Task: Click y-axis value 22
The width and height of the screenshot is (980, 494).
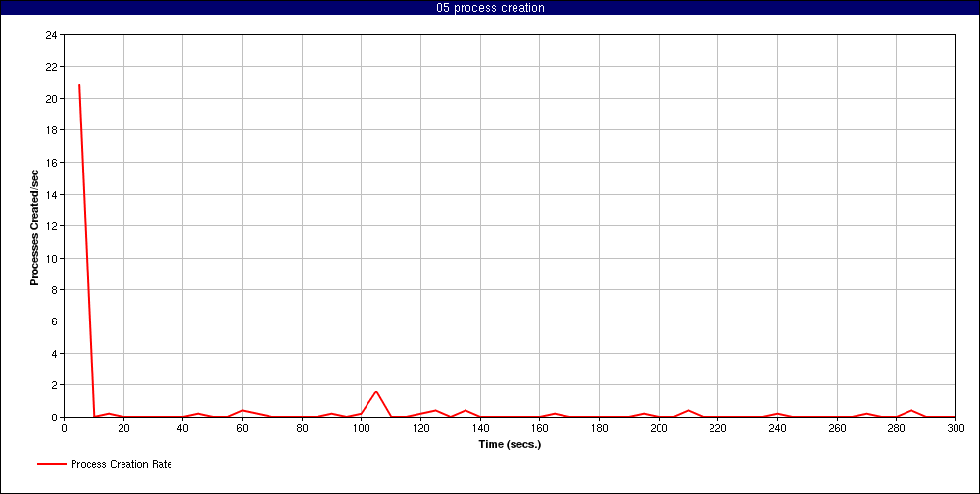Action: [51, 67]
